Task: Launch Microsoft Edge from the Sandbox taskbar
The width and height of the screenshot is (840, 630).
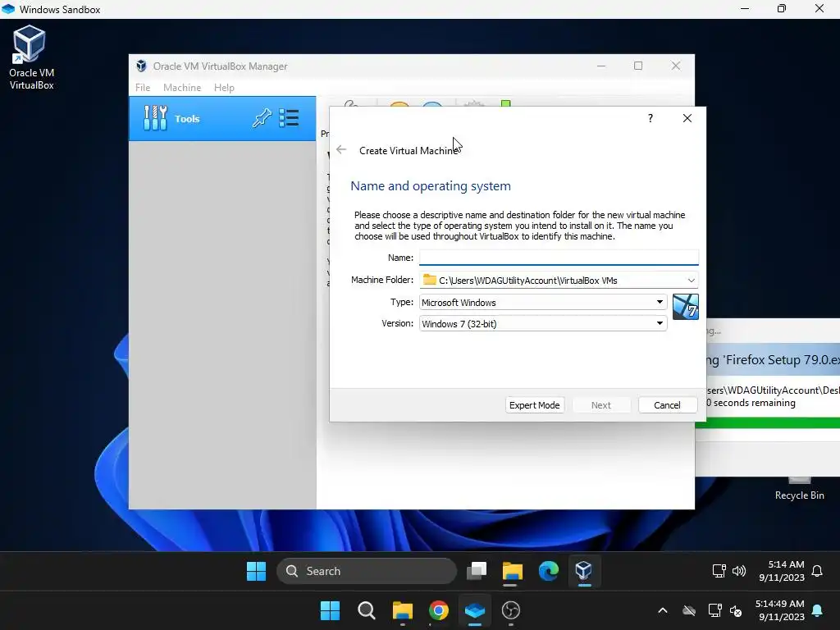Action: [x=548, y=571]
